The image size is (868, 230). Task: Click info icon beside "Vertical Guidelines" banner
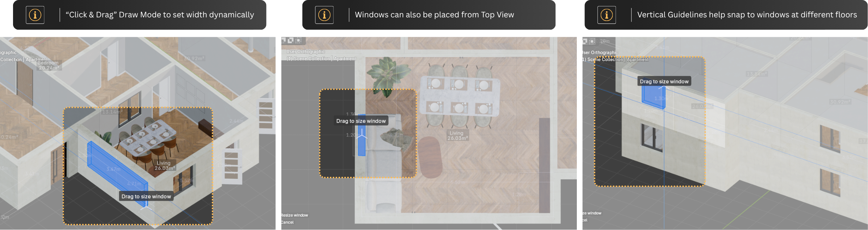click(607, 15)
